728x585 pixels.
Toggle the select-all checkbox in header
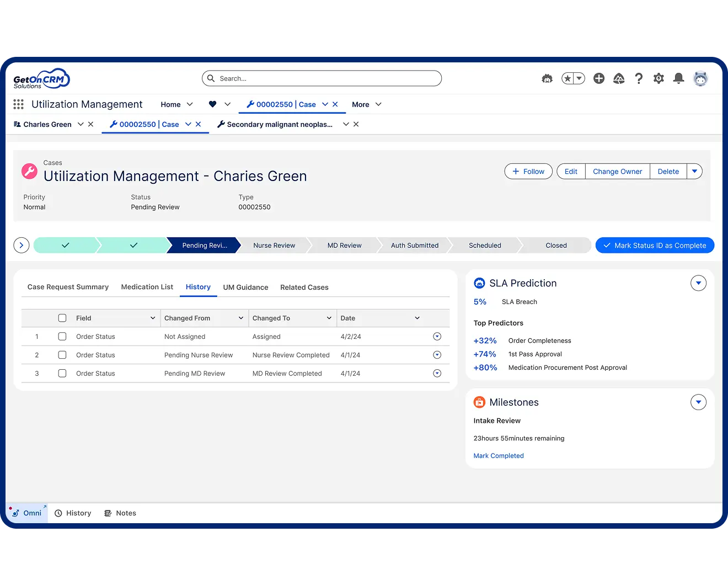click(62, 318)
